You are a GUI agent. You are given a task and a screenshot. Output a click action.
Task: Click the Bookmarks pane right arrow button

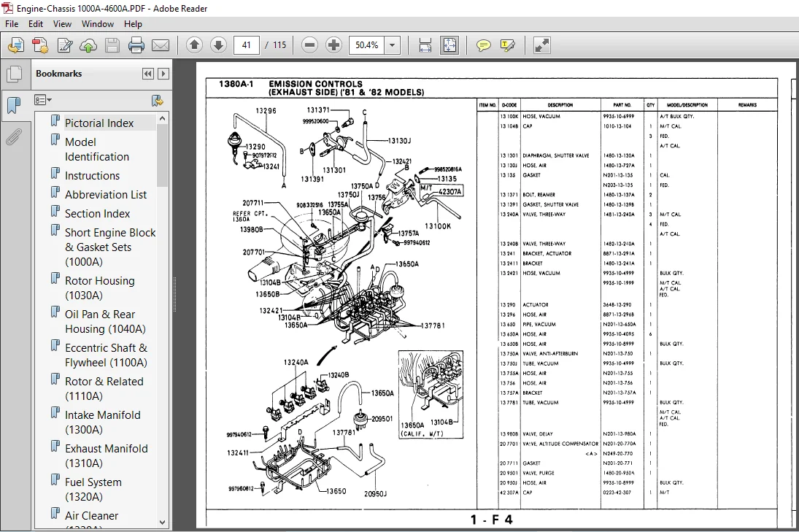[163, 74]
